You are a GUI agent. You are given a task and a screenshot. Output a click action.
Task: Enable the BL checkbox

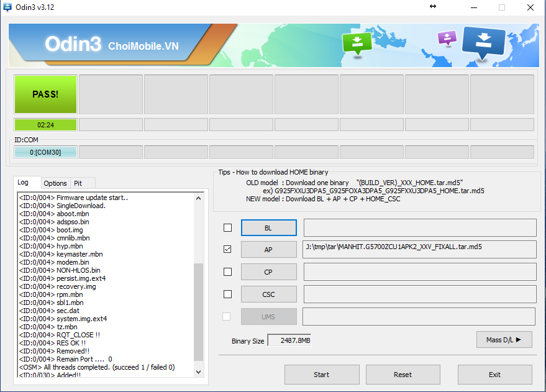(x=227, y=228)
